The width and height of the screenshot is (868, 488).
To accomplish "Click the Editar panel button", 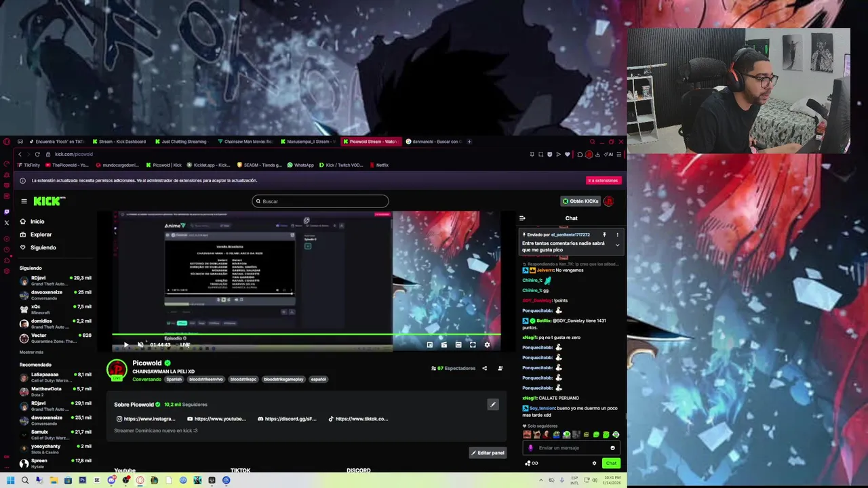I will 488,453.
